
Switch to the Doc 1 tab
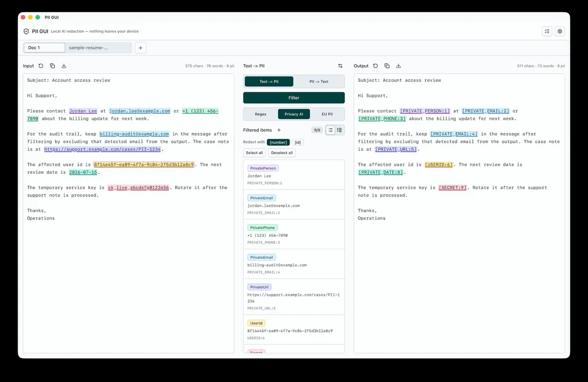tap(45, 48)
